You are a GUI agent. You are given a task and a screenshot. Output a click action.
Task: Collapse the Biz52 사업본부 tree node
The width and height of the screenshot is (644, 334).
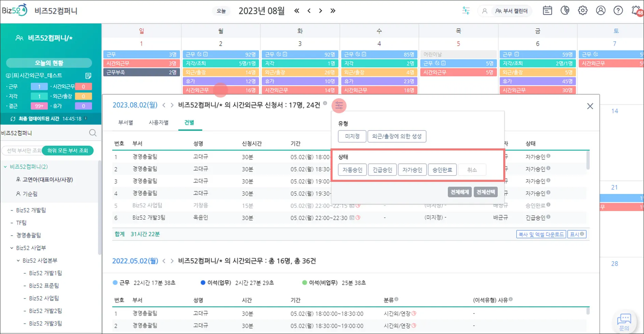(18, 261)
